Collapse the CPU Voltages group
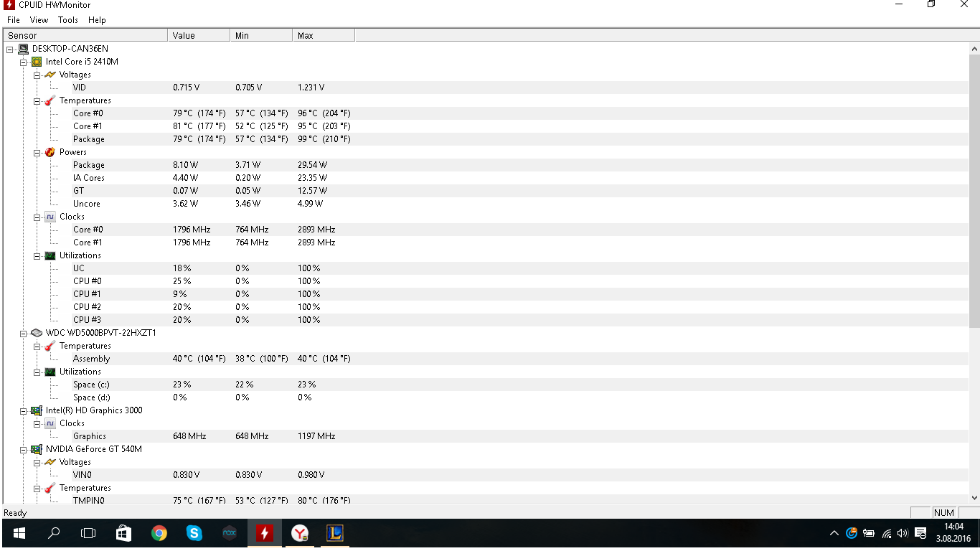 (x=37, y=75)
